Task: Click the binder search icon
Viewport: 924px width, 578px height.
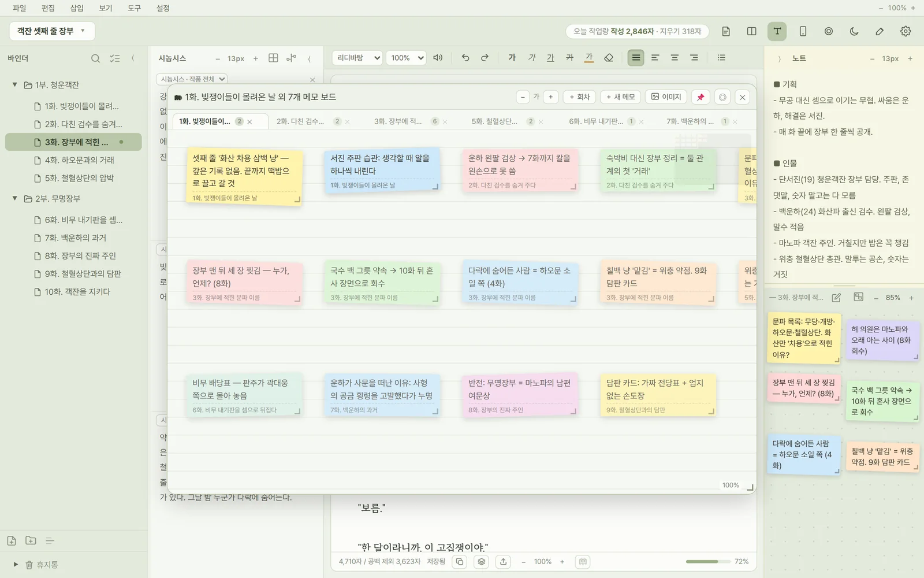Action: pyautogui.click(x=95, y=58)
